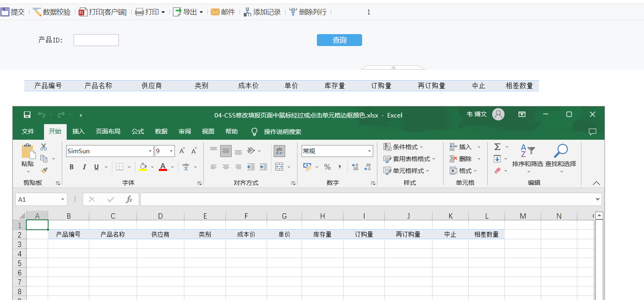Switch to 数据 data tab
This screenshot has height=300, width=644.
[x=161, y=132]
